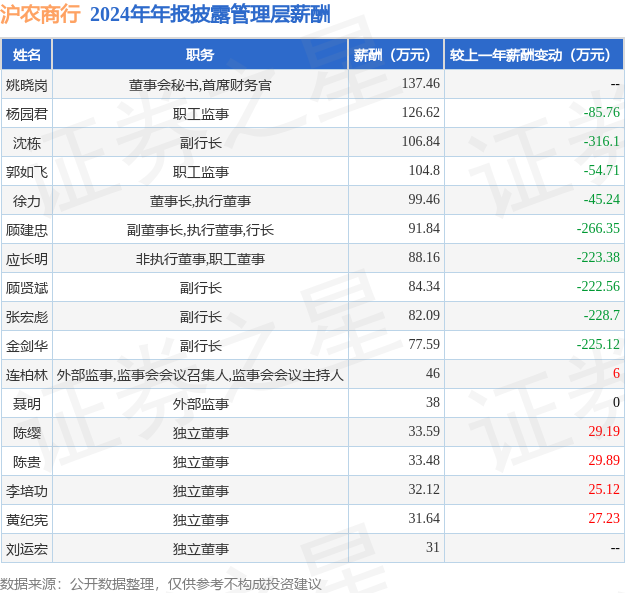
Task: Click salary change value -222.56
Action: point(598,287)
